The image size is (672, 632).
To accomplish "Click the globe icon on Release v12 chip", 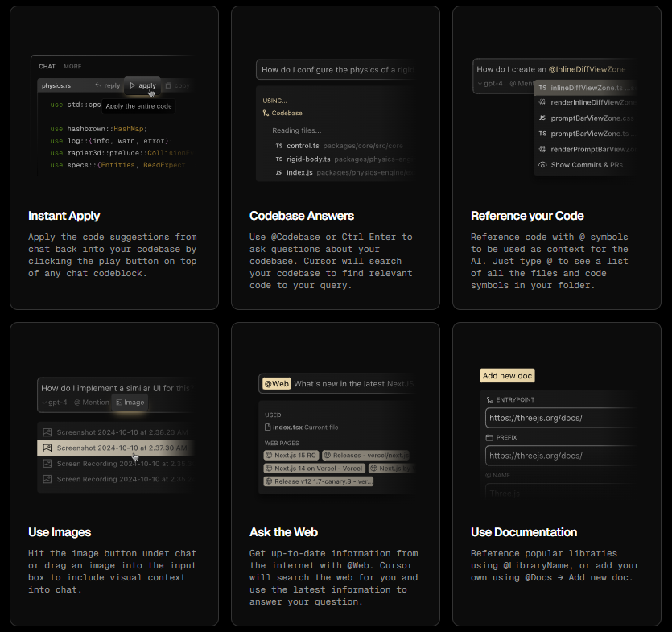I will tap(269, 481).
